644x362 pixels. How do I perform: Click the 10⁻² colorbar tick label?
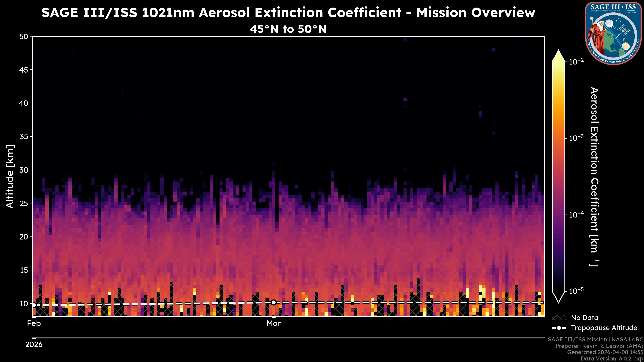point(576,61)
